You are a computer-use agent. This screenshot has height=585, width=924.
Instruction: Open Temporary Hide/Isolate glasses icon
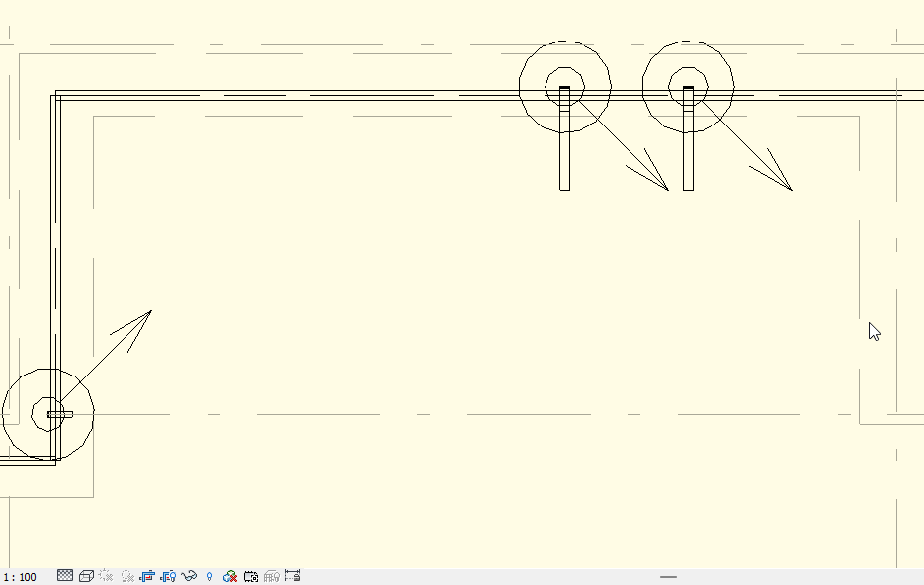[x=189, y=575]
